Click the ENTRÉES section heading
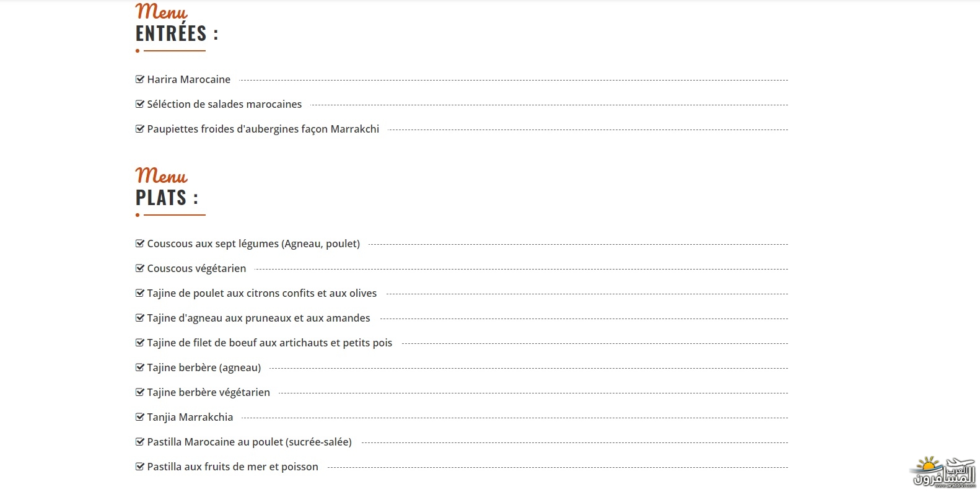This screenshot has width=980, height=492. [177, 33]
